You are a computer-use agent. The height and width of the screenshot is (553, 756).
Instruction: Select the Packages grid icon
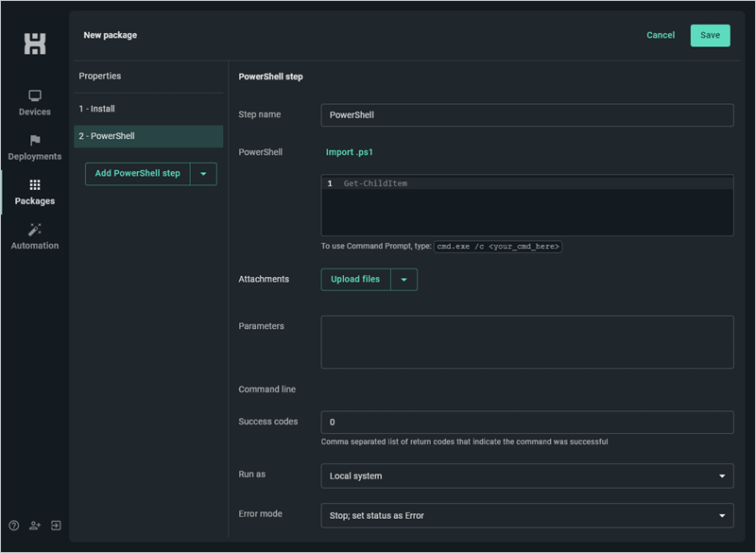coord(35,184)
